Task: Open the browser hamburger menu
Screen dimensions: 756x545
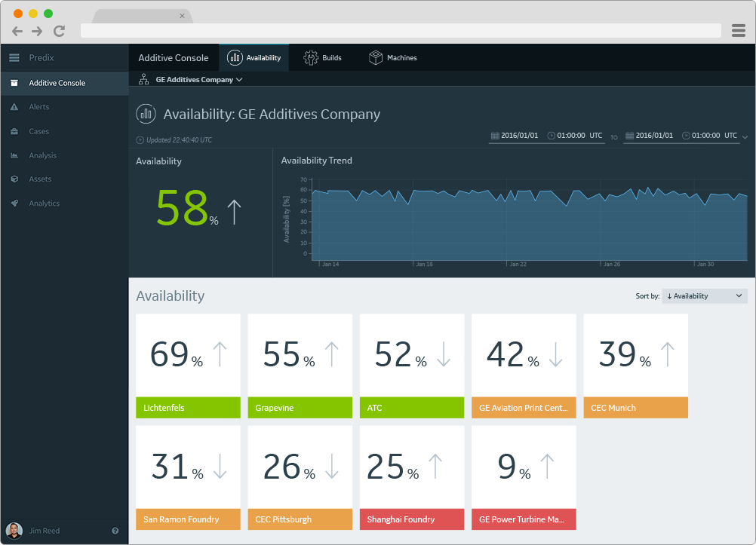Action: [738, 30]
